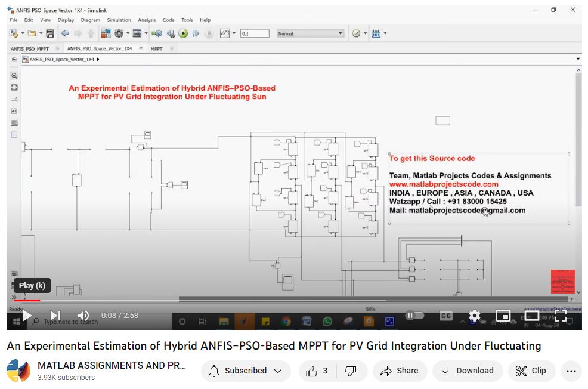Click the Download button
Screen dimensions: 588x389
468,371
